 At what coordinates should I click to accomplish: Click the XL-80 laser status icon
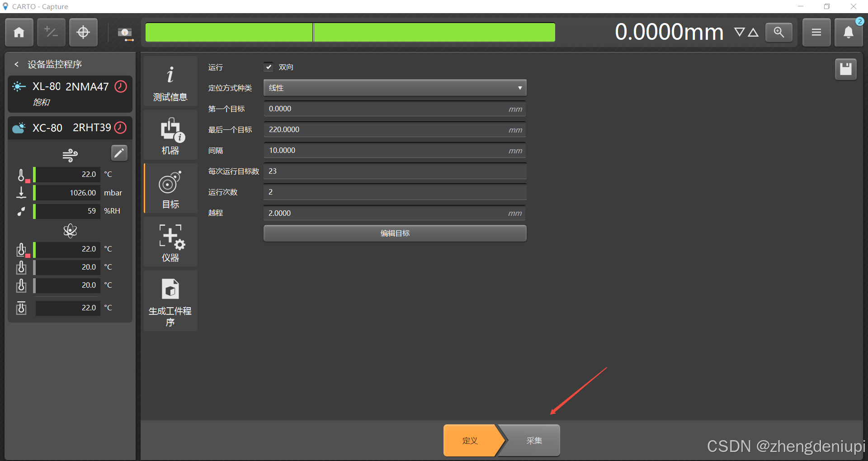19,86
